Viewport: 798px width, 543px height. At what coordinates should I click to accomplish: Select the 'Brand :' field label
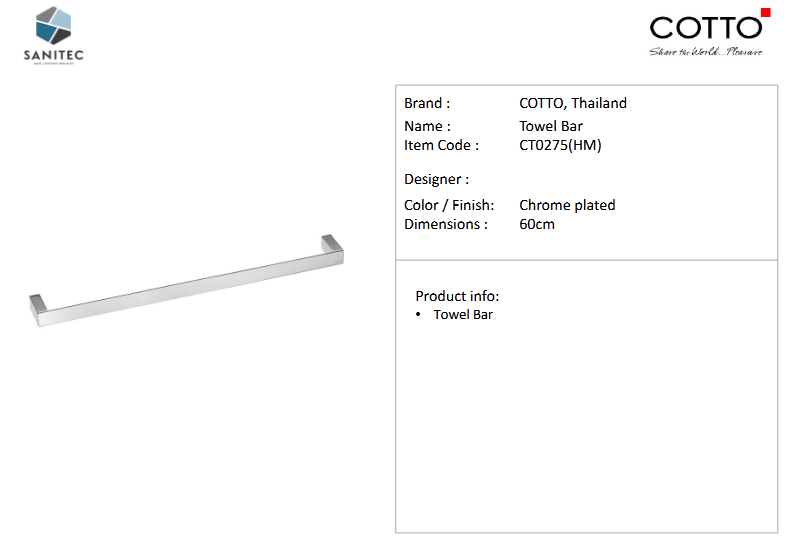tap(427, 103)
